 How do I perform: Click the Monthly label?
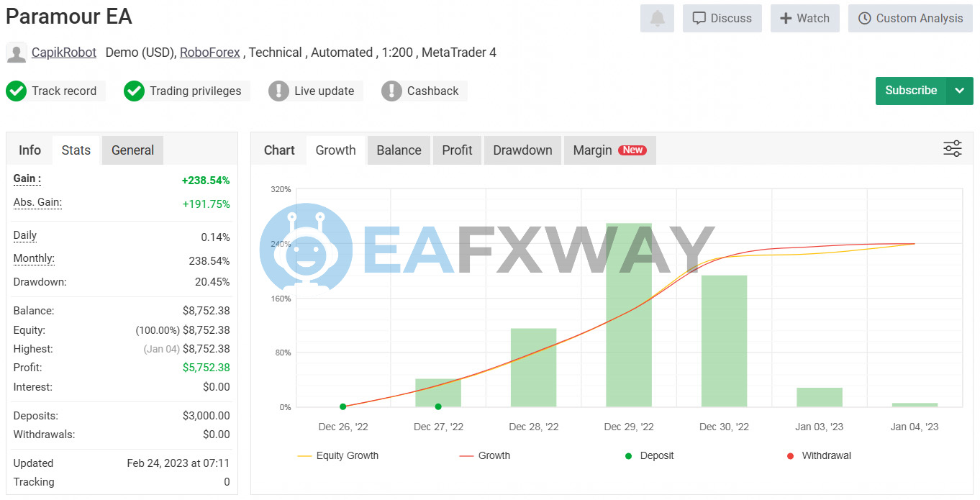[x=34, y=258]
